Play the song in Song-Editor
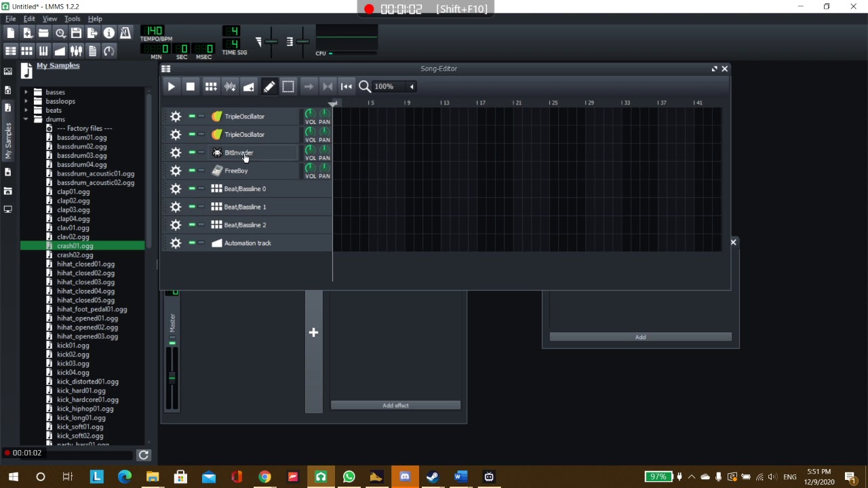 pos(172,87)
